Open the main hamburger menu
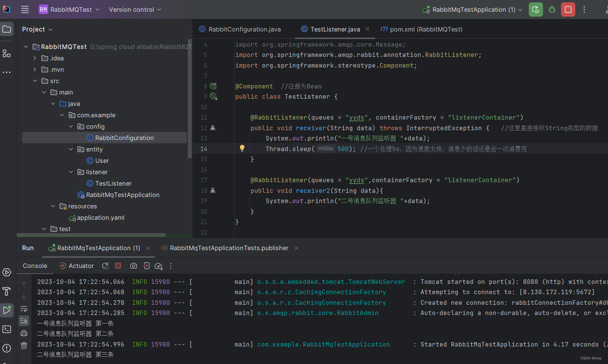This screenshot has width=608, height=364. (25, 9)
